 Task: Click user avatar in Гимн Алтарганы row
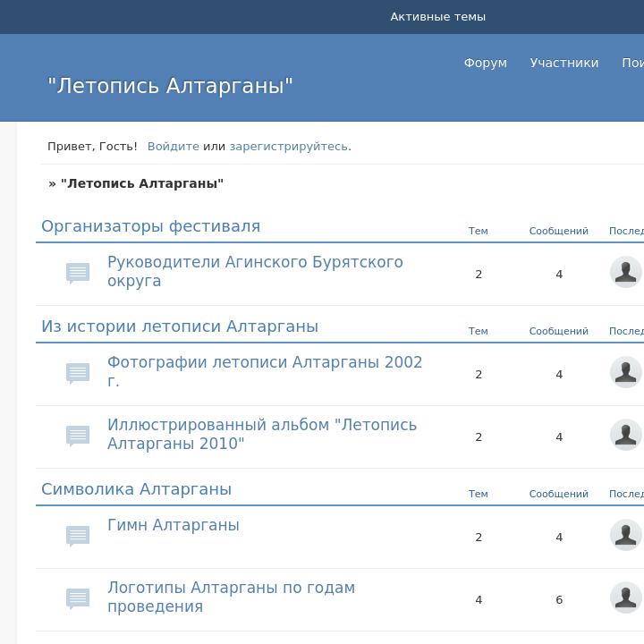tap(626, 535)
